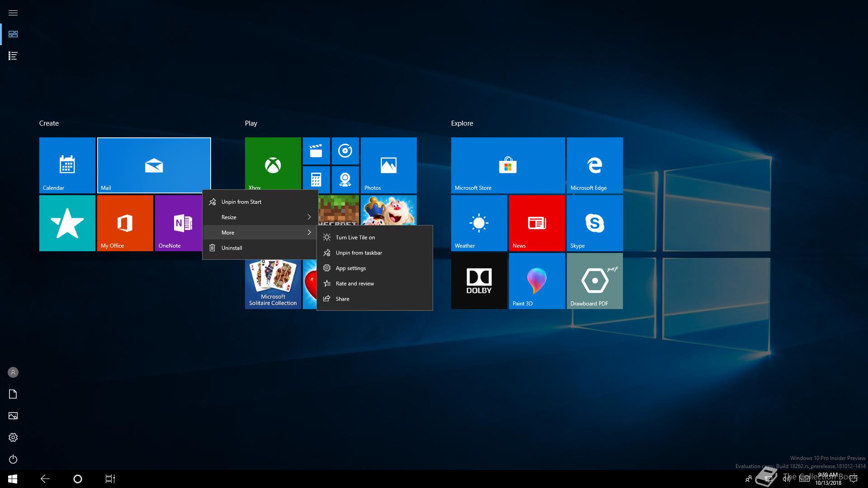Image resolution: width=868 pixels, height=488 pixels.
Task: Launch the Skype tile
Action: [x=594, y=223]
